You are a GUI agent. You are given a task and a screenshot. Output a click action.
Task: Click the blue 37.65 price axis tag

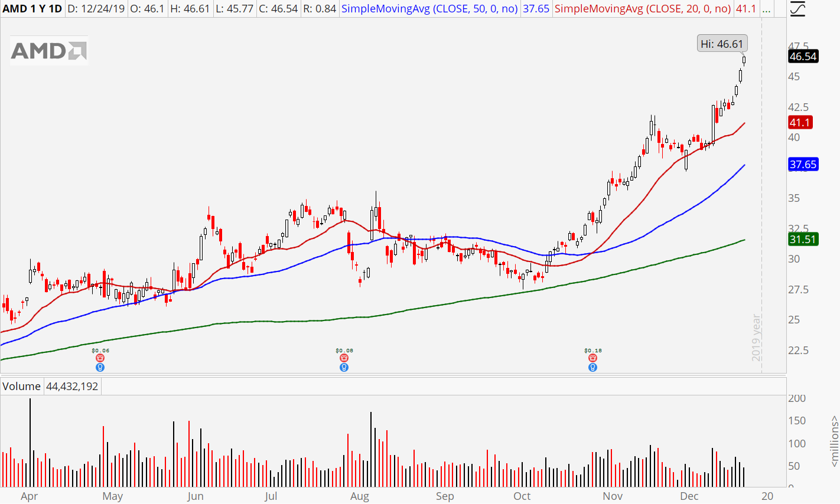click(x=803, y=165)
